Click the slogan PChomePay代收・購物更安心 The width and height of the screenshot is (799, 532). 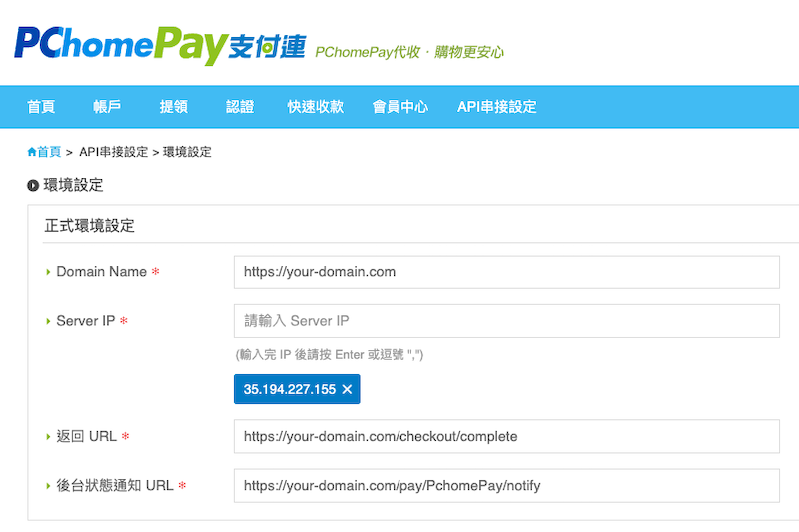tap(409, 52)
